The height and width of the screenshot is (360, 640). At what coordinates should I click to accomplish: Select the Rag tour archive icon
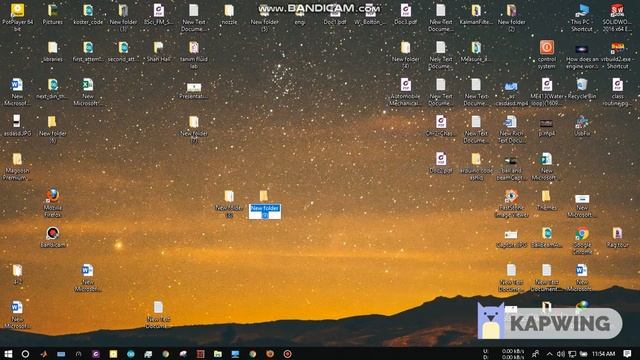click(617, 237)
